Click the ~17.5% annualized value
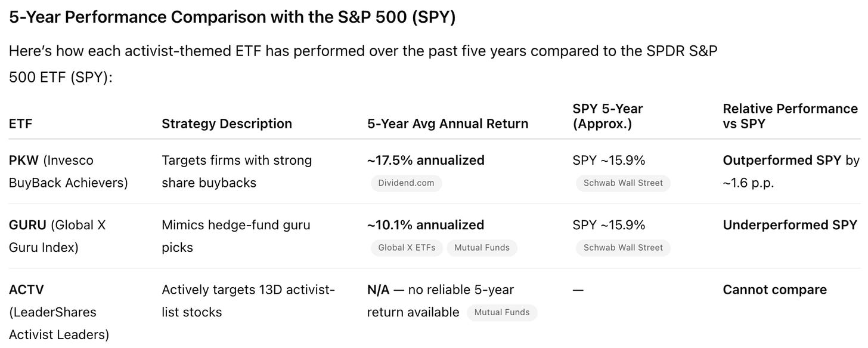Viewport: 868px width, 348px height. 426,161
